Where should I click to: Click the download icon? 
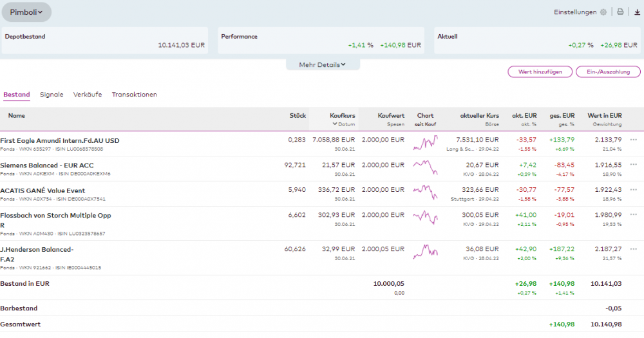pos(637,12)
